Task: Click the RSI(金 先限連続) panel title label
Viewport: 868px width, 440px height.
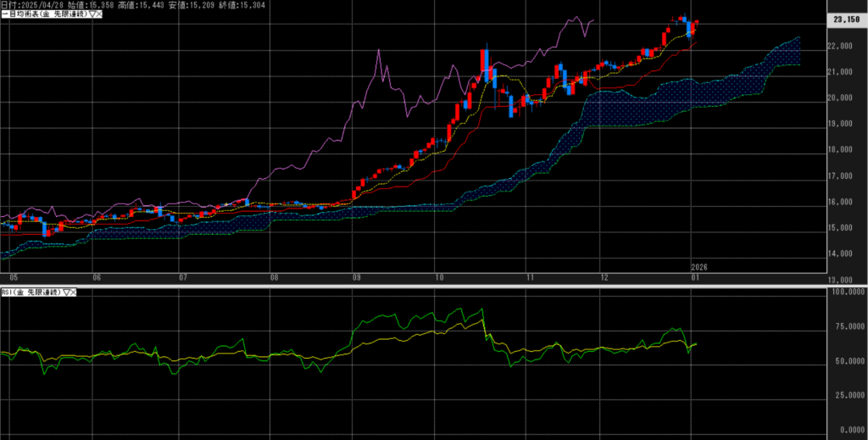Action: point(30,292)
